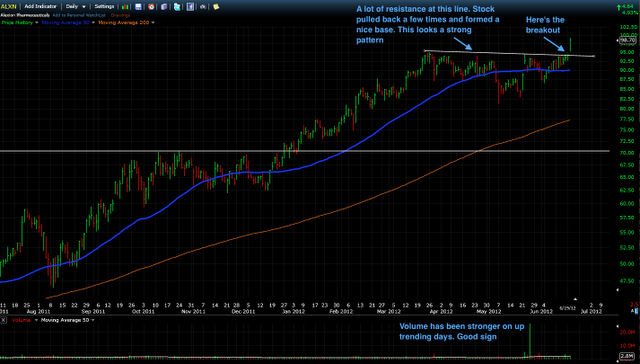
Task: Click the orange Moving Average 200 label
Action: click(x=124, y=22)
